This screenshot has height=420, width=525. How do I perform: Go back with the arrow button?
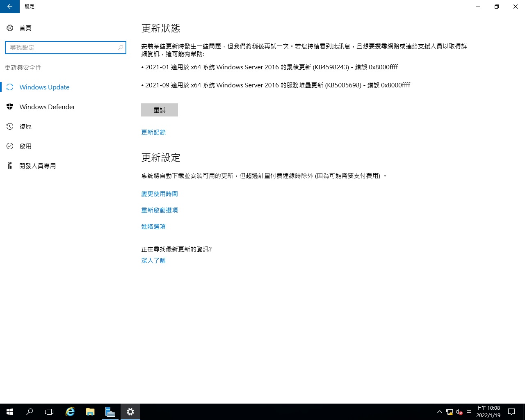coord(10,7)
